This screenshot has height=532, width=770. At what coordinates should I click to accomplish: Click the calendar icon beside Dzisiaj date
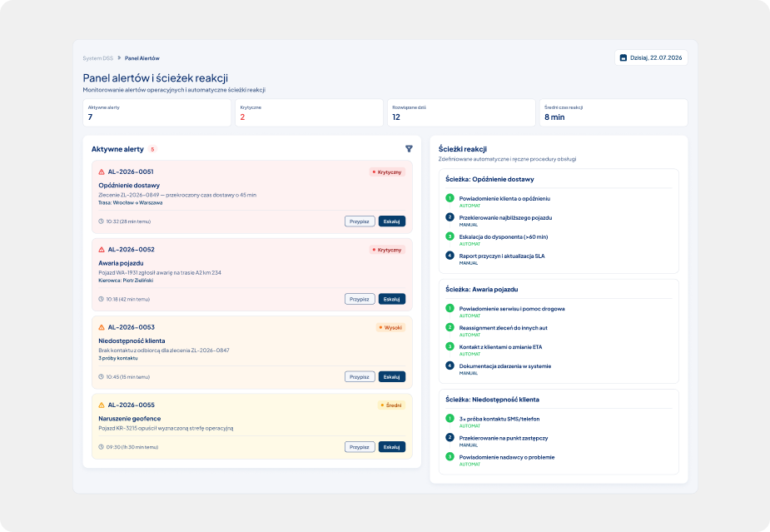(x=623, y=58)
